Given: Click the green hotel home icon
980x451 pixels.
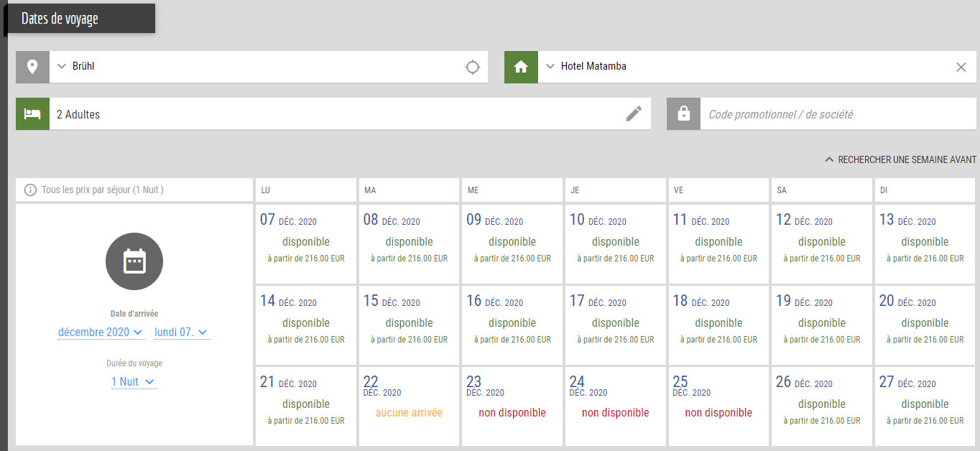Looking at the screenshot, I should pyautogui.click(x=521, y=67).
